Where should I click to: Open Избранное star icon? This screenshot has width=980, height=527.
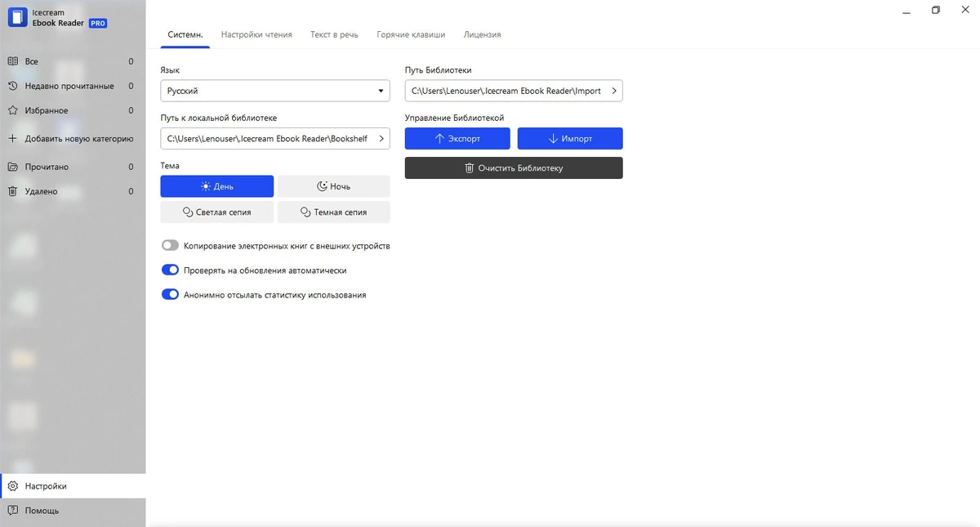tap(12, 110)
